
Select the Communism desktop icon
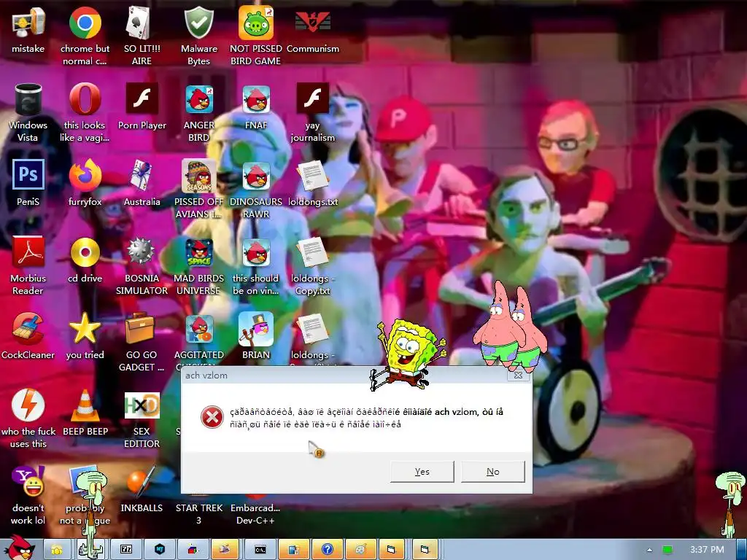click(x=312, y=22)
